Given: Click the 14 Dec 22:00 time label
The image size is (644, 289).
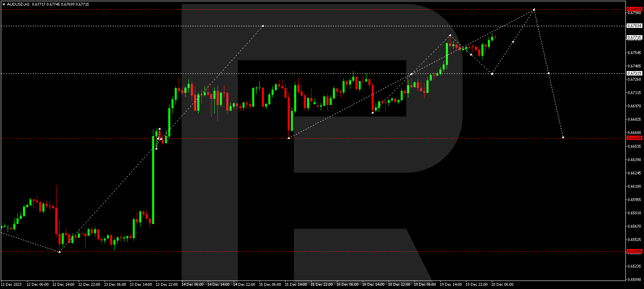Looking at the screenshot, I should [244, 285].
